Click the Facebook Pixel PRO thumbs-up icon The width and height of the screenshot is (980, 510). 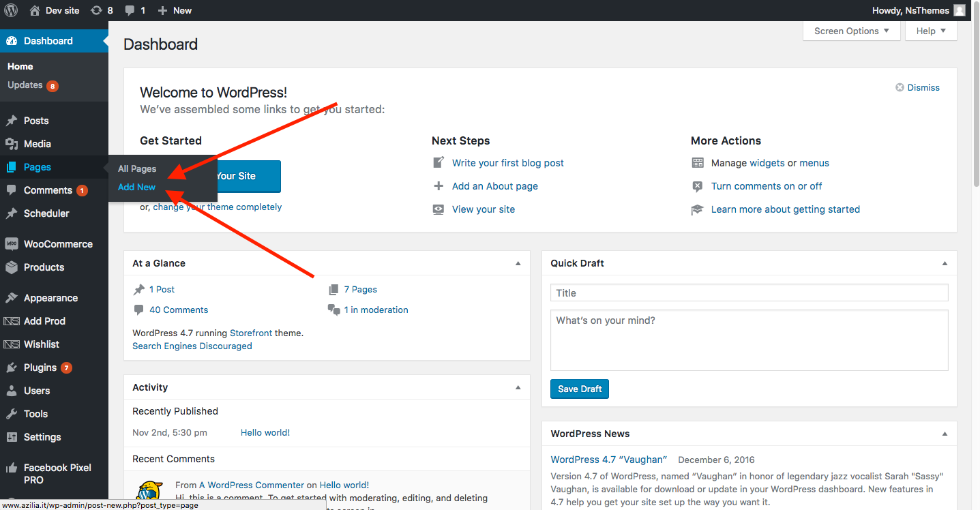coord(12,468)
